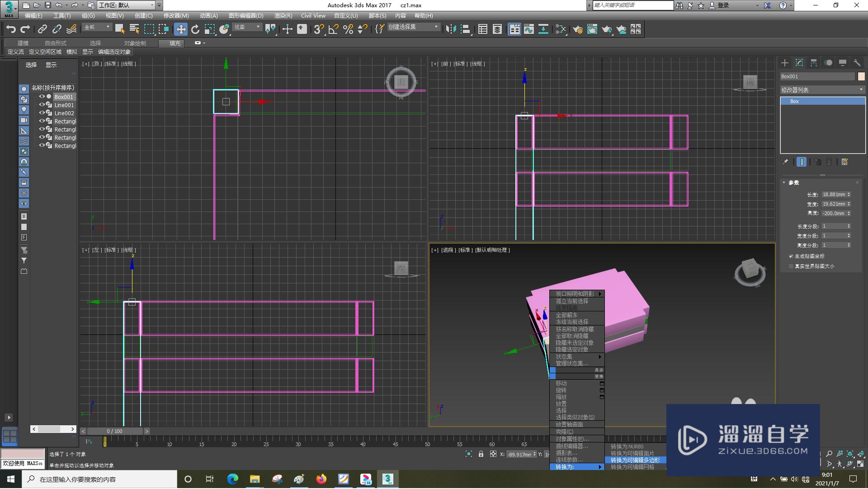The width and height of the screenshot is (868, 489).
Task: Click the Select and Place tool icon
Action: pos(224,29)
